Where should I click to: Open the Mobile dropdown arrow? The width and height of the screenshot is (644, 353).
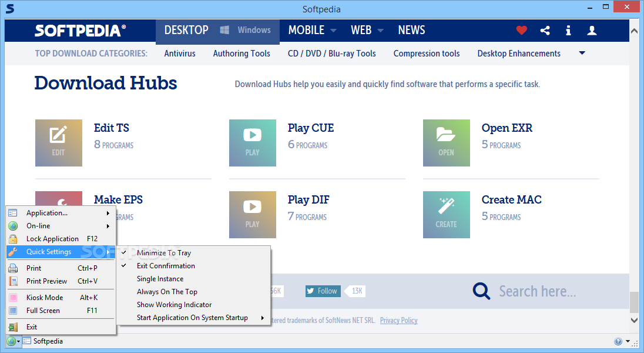point(334,31)
